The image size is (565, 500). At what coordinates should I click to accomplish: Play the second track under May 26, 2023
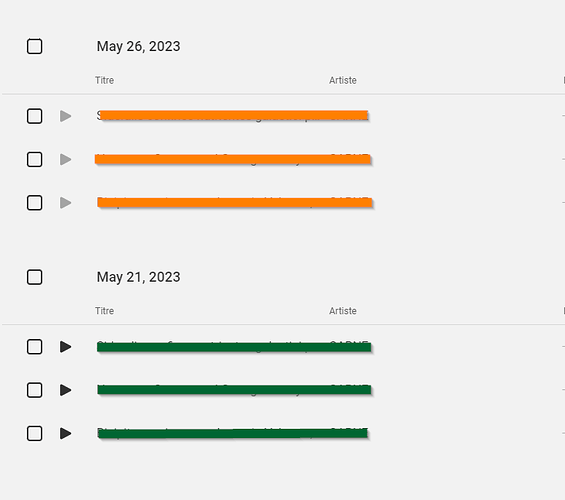[x=65, y=159]
